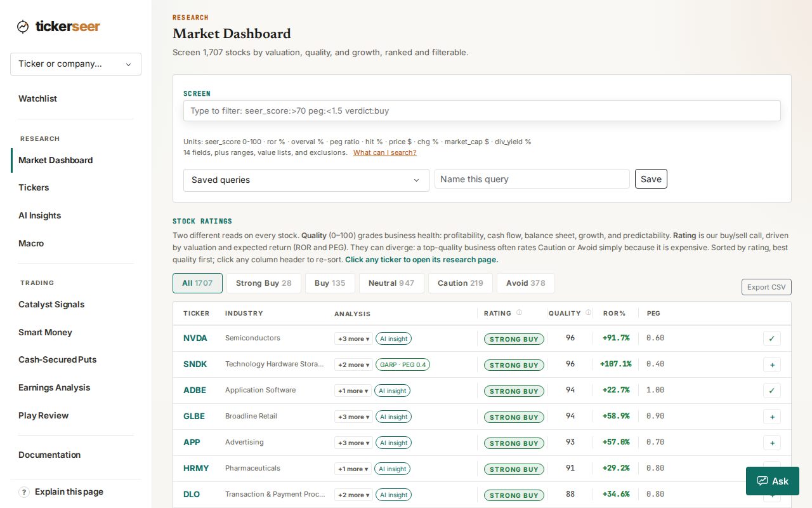The height and width of the screenshot is (508, 812).
Task: Click the tickerseer logo icon
Action: pyautogui.click(x=23, y=27)
